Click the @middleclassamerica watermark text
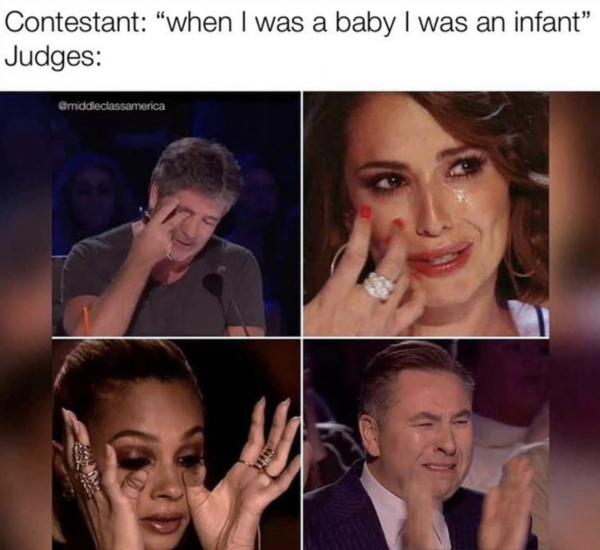This screenshot has width=600, height=550. [111, 106]
